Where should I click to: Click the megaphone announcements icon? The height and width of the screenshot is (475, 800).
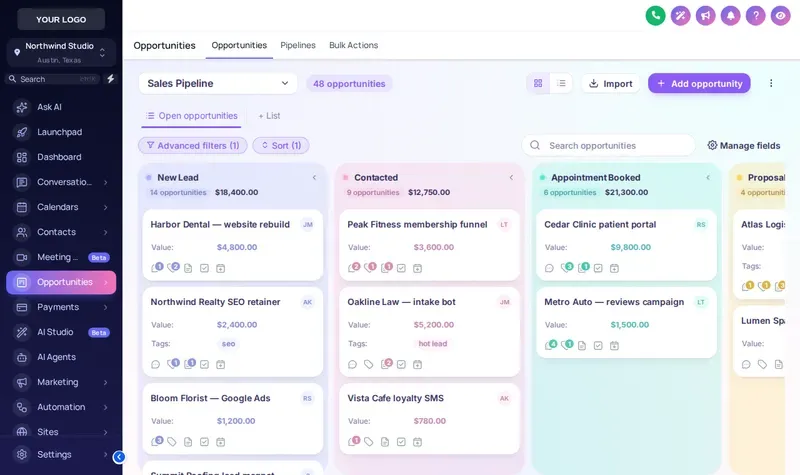[706, 16]
